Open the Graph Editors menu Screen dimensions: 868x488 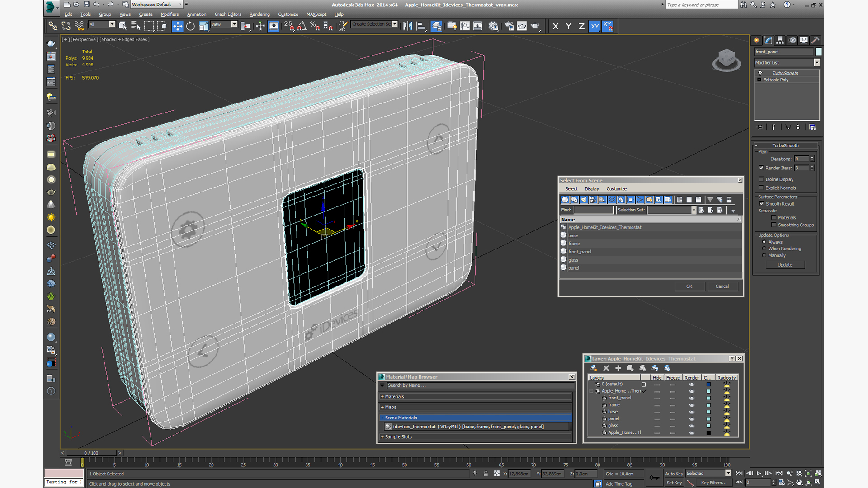228,14
